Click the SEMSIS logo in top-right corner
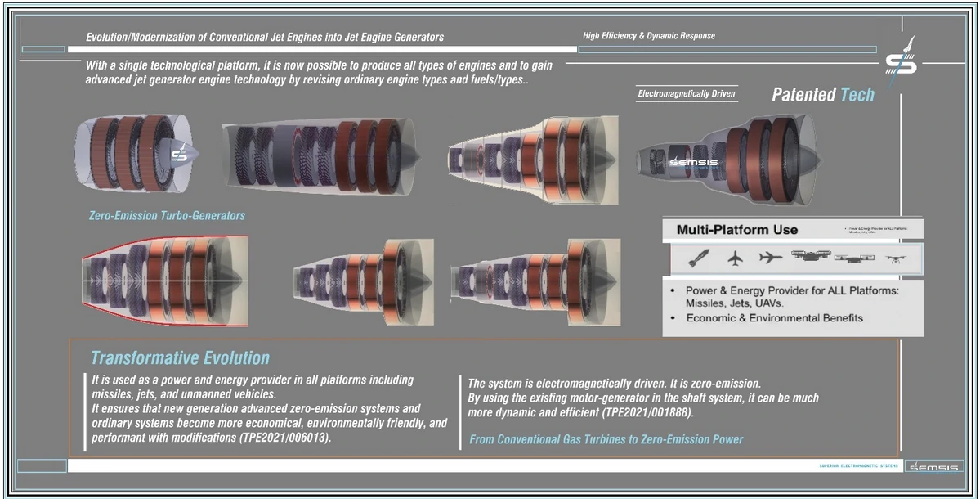980x499 pixels. click(902, 60)
